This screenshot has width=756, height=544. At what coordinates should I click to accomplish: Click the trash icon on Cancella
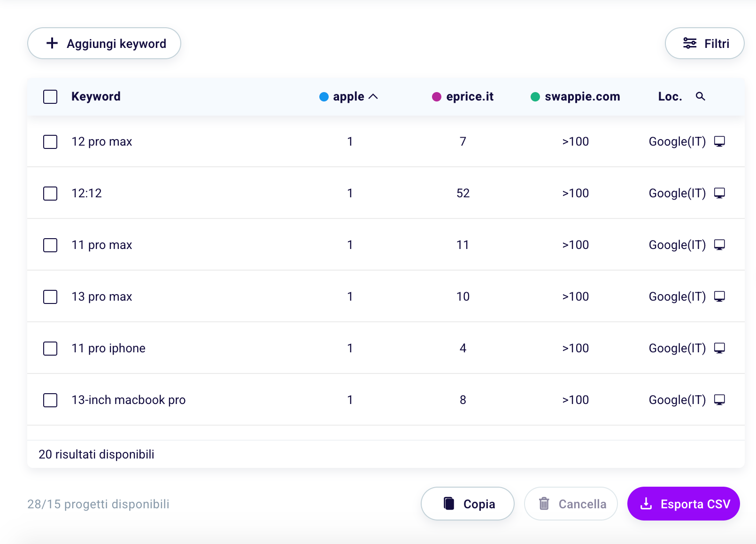544,504
